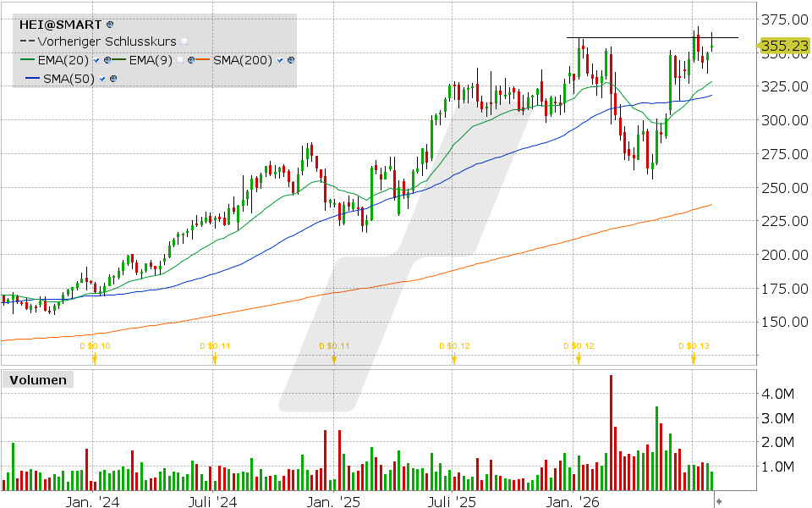Click the orange SMA(200) color line in legend

point(204,60)
